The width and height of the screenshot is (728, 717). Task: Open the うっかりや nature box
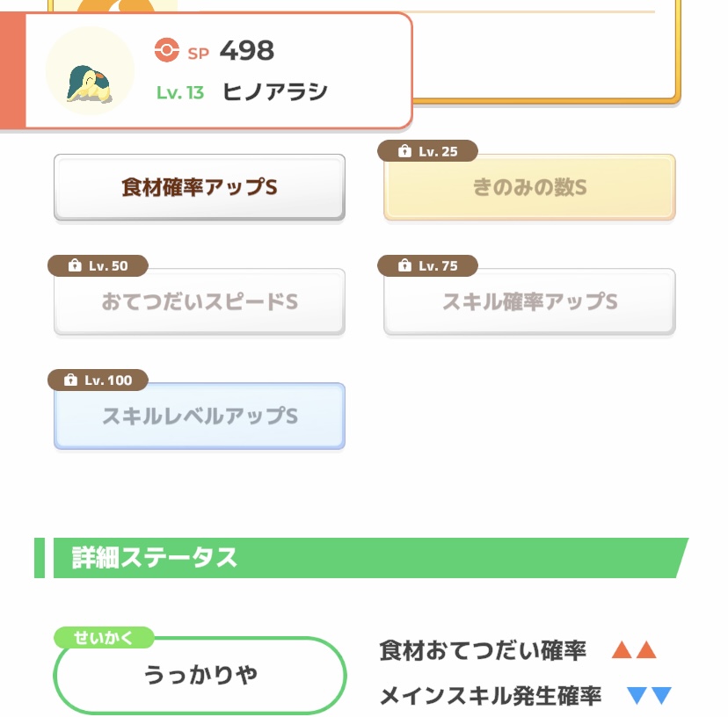pos(200,675)
